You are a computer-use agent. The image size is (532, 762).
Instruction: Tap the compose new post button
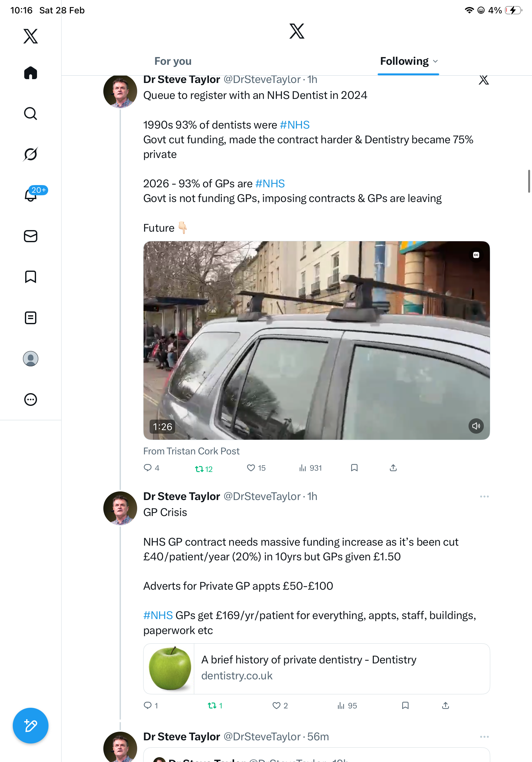tap(31, 726)
